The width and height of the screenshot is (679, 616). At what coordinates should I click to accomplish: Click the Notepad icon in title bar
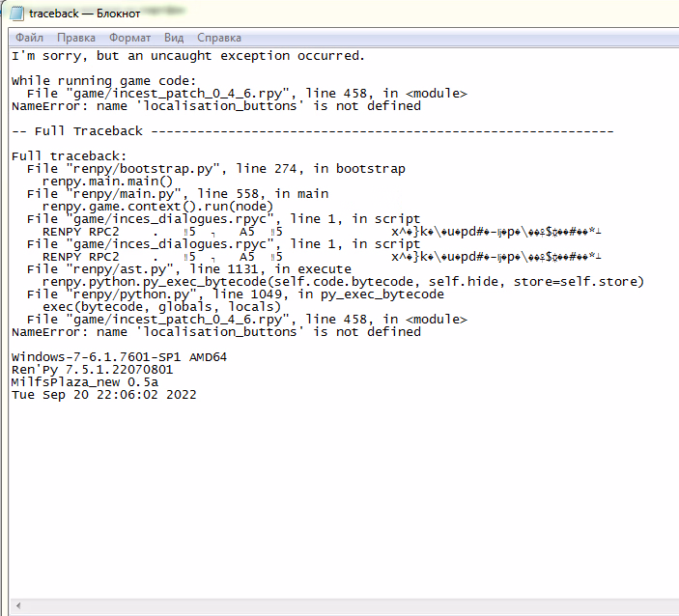pyautogui.click(x=16, y=14)
